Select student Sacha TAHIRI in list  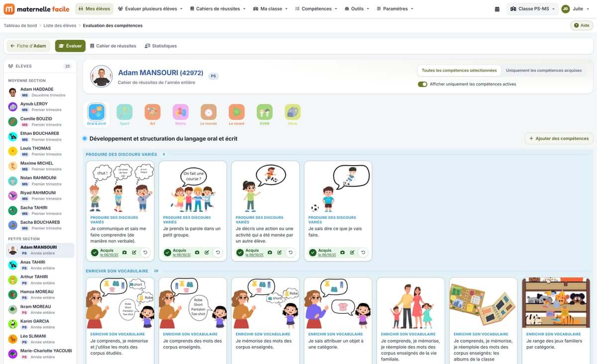(40, 210)
